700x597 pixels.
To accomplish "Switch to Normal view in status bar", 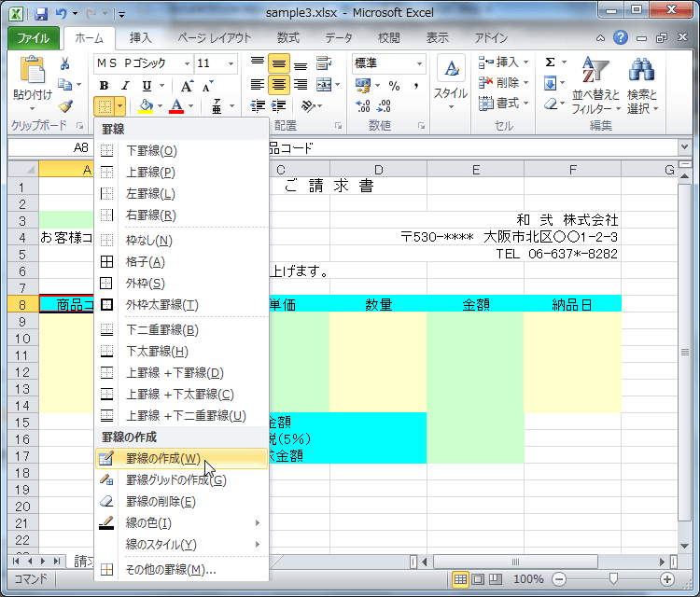I will 460,579.
